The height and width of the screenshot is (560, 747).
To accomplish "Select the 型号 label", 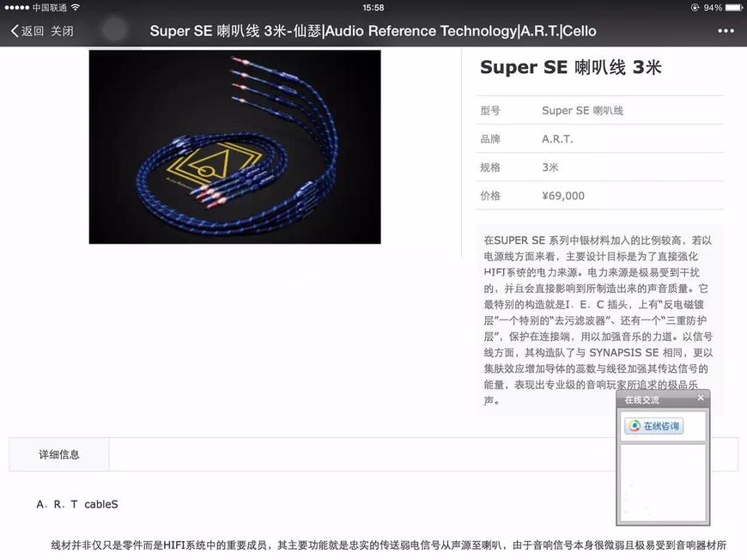I will click(490, 111).
